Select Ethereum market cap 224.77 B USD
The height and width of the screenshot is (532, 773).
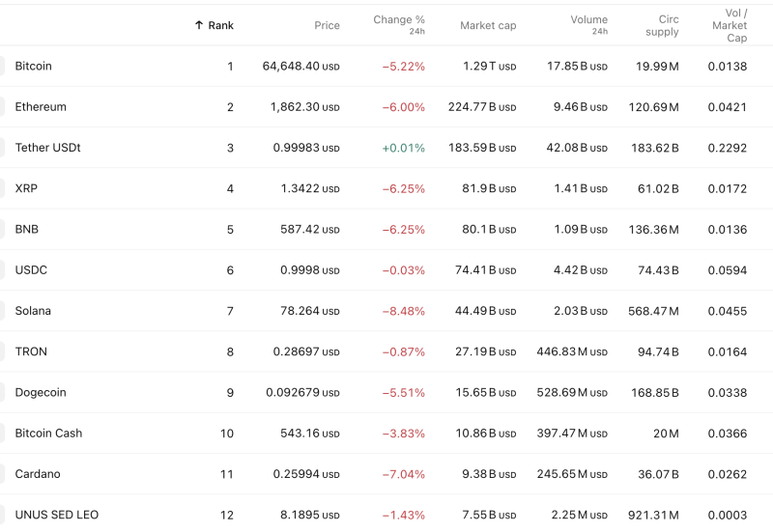pyautogui.click(x=482, y=107)
